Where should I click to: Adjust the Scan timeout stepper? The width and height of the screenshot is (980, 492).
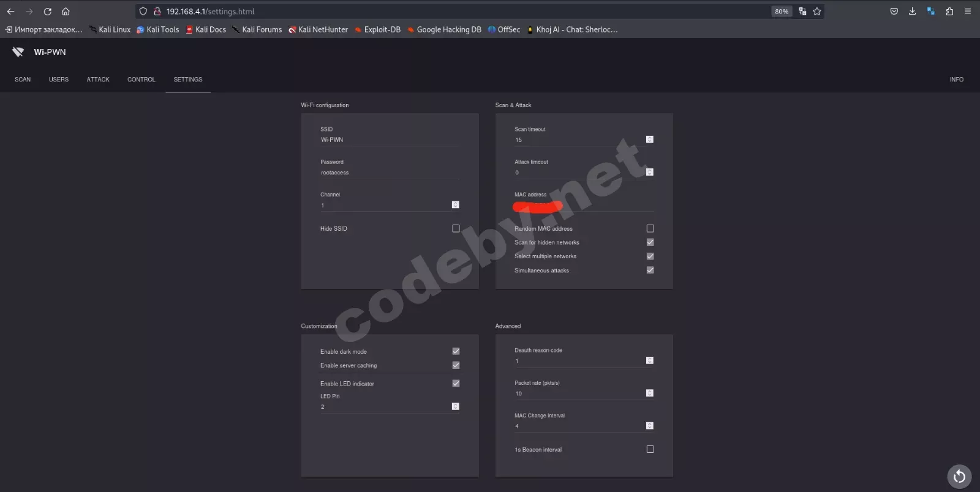point(650,140)
